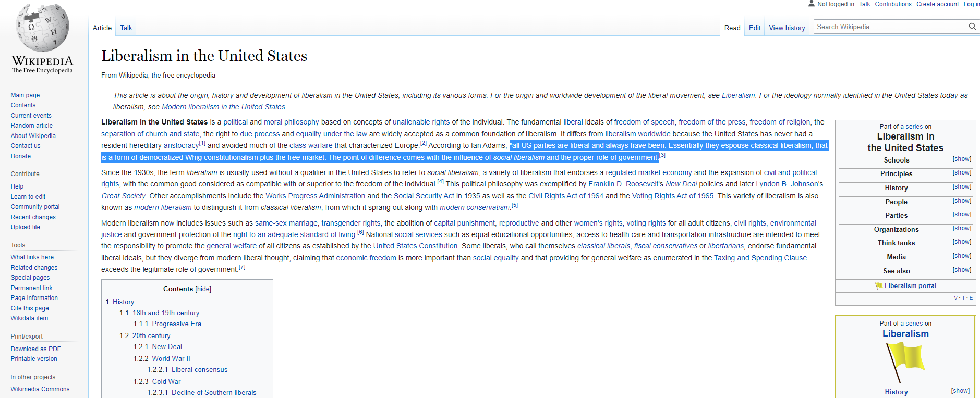Open the View history tab
The image size is (980, 398).
787,28
